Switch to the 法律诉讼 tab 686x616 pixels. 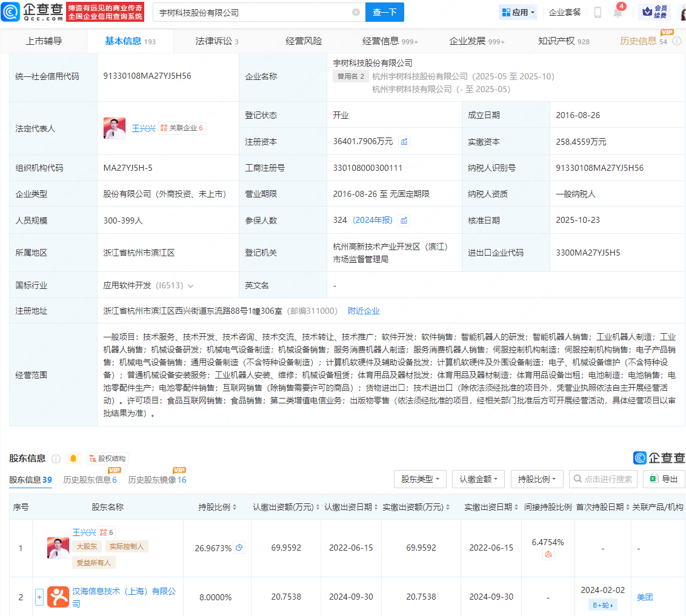coord(216,41)
